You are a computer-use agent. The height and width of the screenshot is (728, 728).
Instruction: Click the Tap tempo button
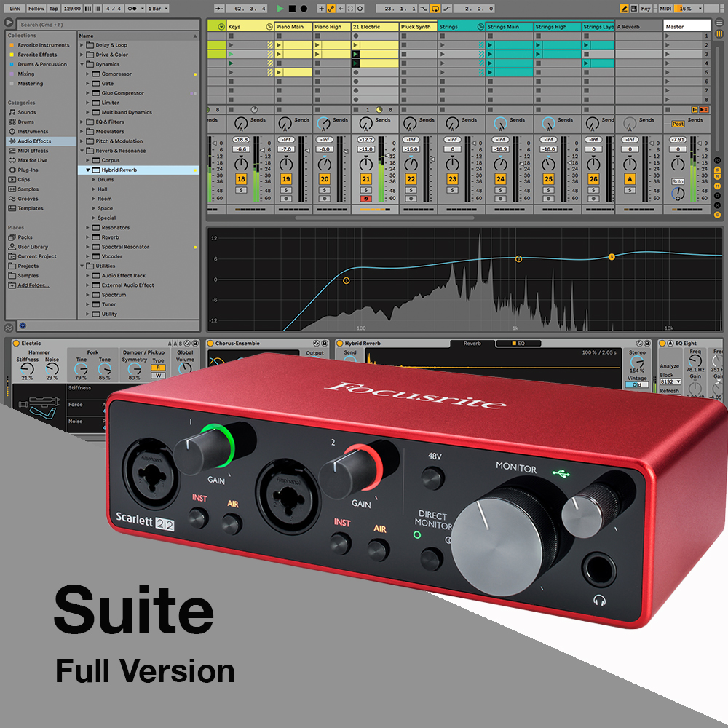pos(54,8)
